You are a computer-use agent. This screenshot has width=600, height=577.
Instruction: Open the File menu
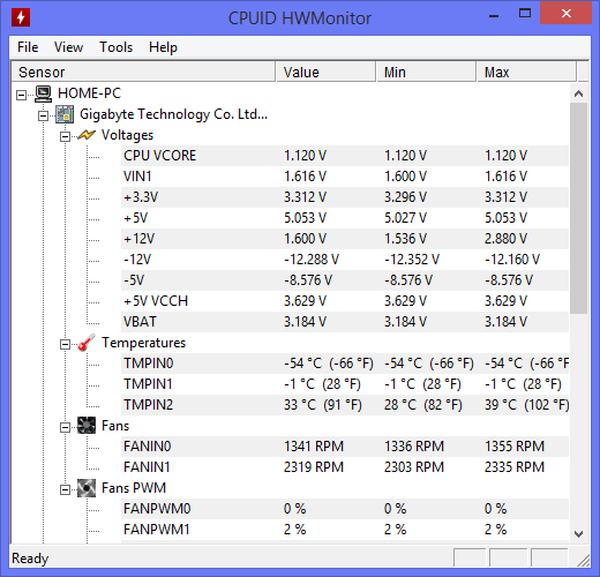[28, 47]
